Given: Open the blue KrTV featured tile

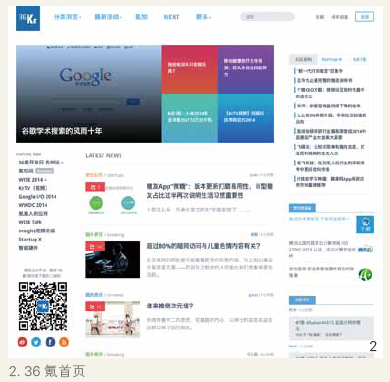Looking at the screenshot, I should point(246,118).
